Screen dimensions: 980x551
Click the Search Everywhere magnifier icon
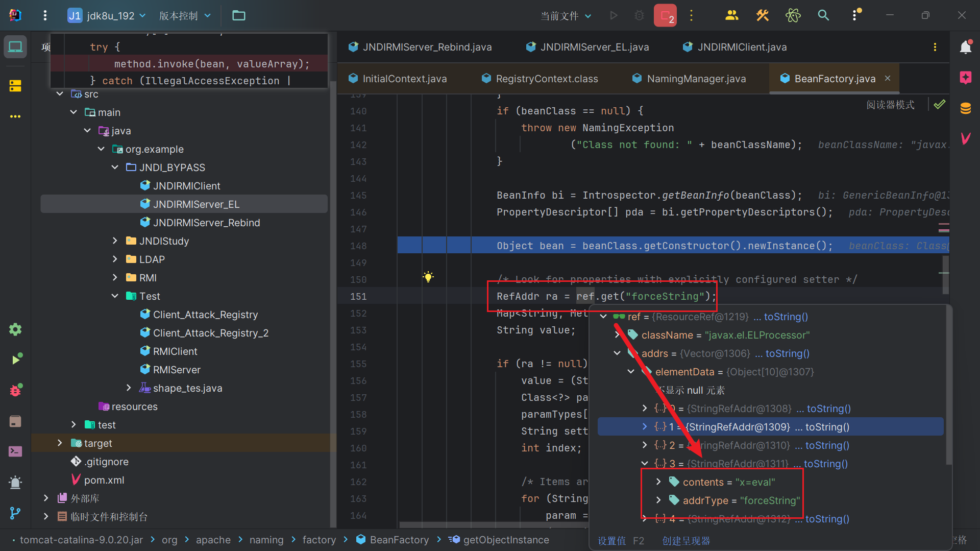(823, 15)
